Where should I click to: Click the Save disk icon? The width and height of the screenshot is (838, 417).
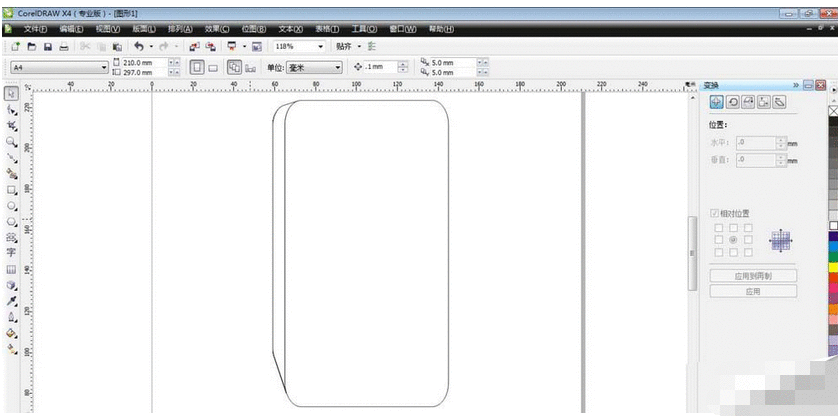(x=47, y=47)
